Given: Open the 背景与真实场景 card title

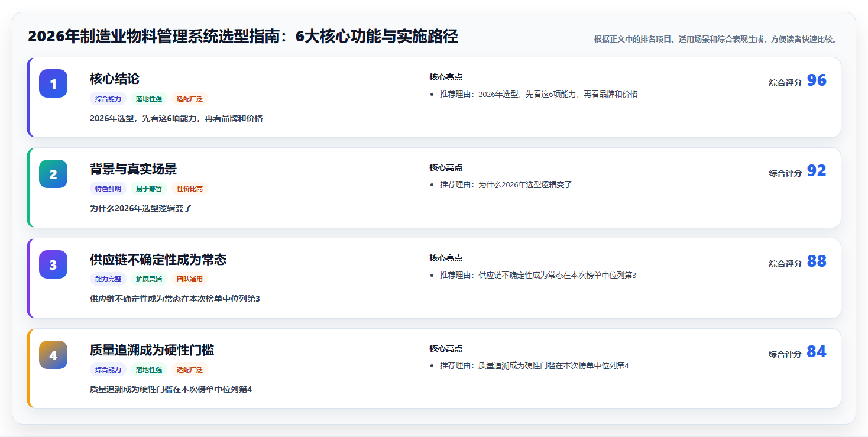Looking at the screenshot, I should point(133,169).
